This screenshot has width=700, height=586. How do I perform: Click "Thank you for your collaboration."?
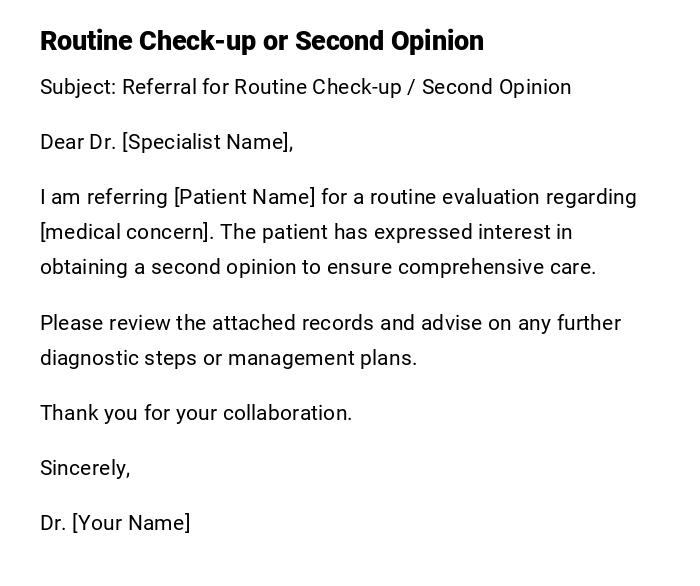(x=196, y=413)
